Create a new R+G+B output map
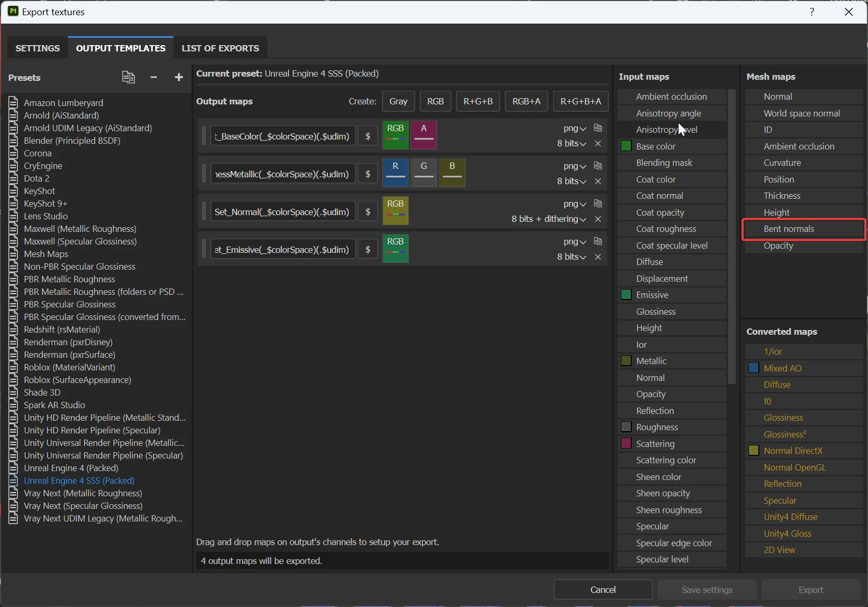 (478, 101)
